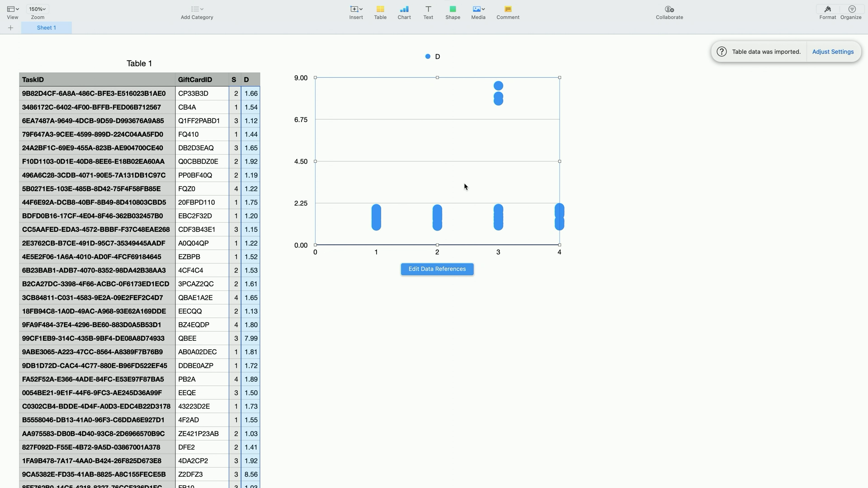Image resolution: width=868 pixels, height=488 pixels.
Task: Expand the View dropdown menu
Action: click(13, 9)
